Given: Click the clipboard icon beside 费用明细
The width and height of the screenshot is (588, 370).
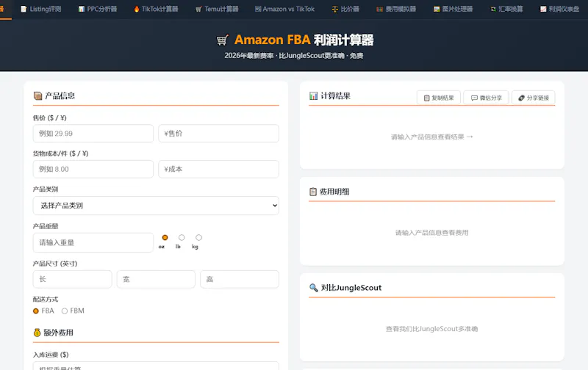Looking at the screenshot, I should pos(313,192).
